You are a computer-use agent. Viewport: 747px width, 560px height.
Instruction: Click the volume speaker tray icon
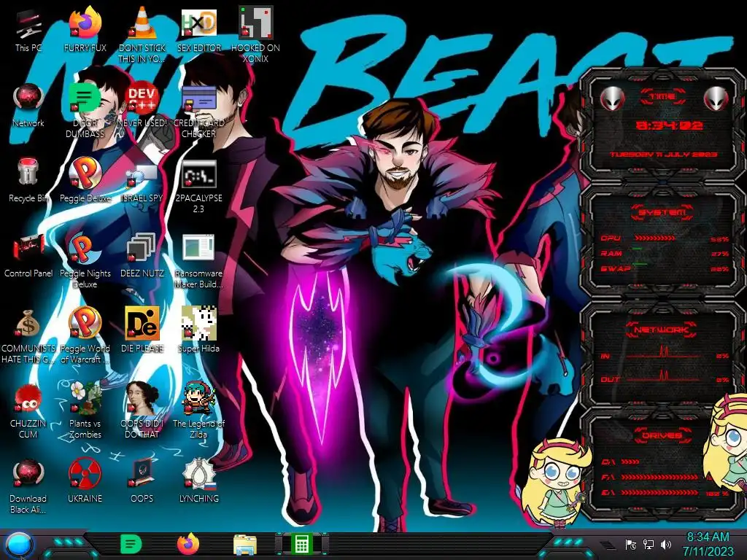tap(666, 545)
